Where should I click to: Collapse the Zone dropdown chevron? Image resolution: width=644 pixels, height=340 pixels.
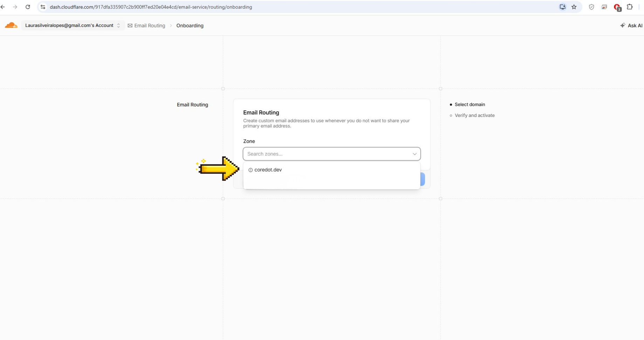point(415,154)
